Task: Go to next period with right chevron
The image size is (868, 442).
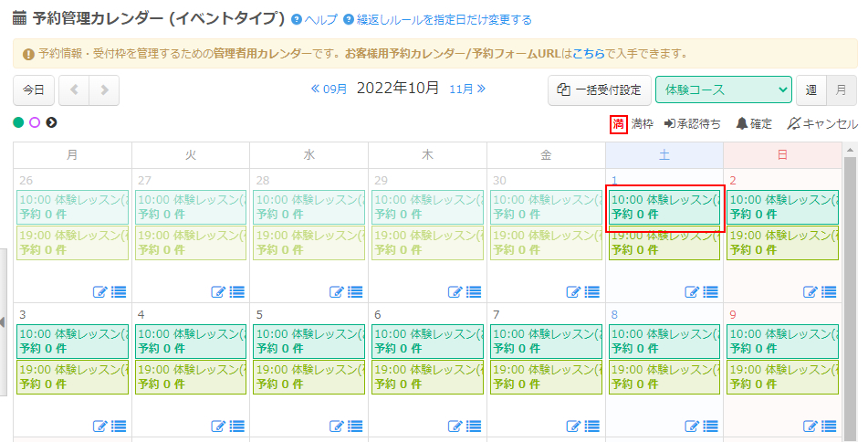Action: 104,90
